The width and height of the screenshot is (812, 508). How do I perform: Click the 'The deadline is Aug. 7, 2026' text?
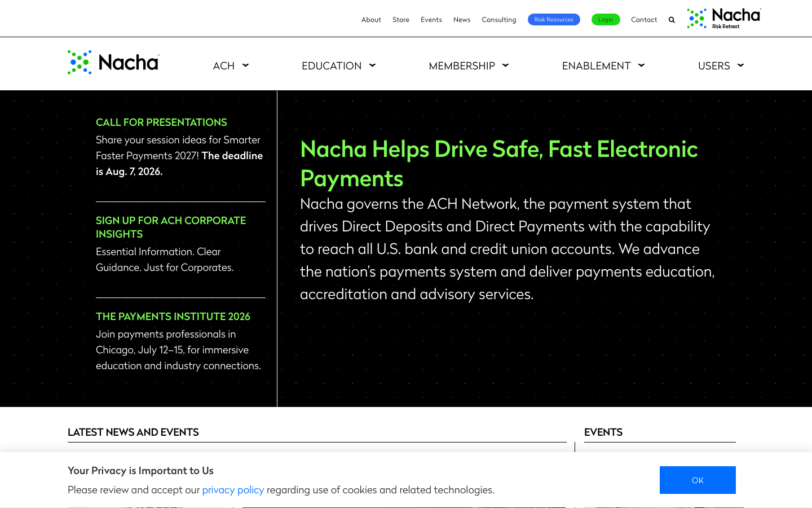179,164
